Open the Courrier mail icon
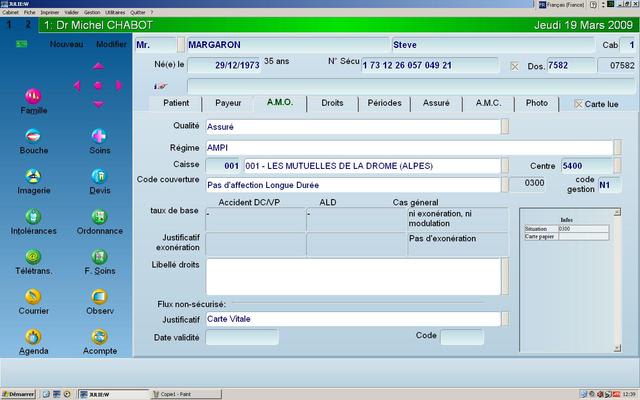The height and width of the screenshot is (400, 640). pos(33,297)
